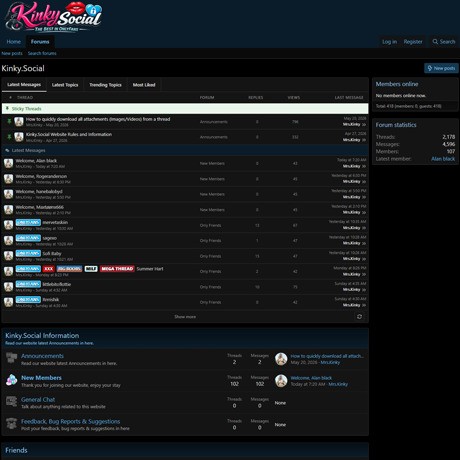Open the Friends category header

16,450
